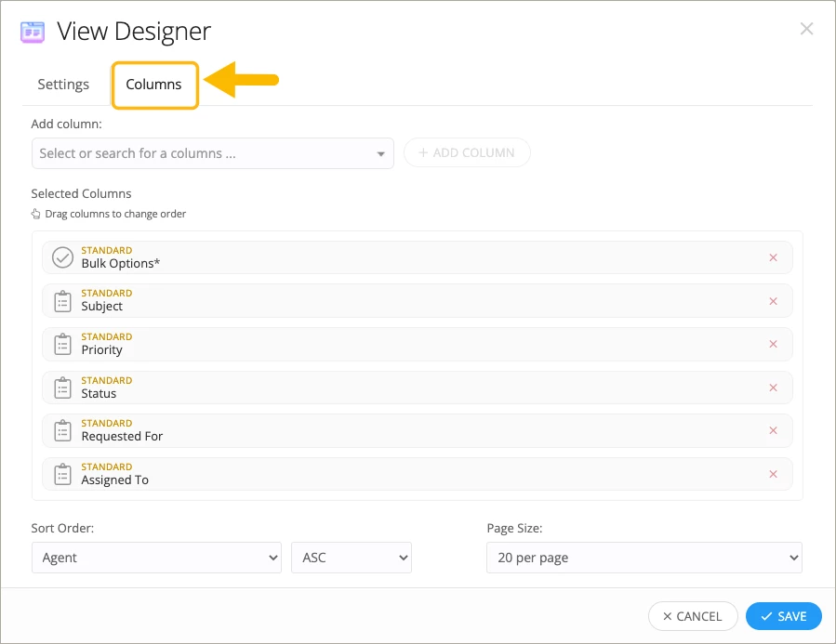Click the Priority clipboard icon
Image resolution: width=836 pixels, height=644 pixels.
(62, 345)
